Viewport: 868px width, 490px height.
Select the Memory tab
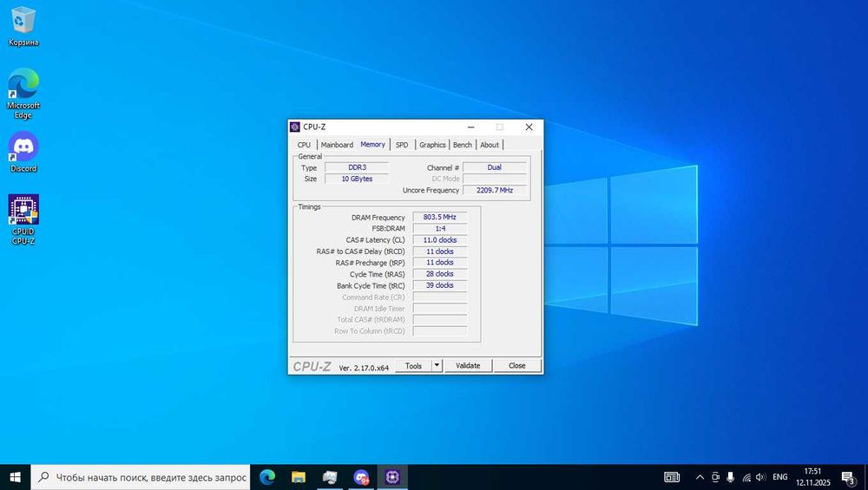(372, 144)
